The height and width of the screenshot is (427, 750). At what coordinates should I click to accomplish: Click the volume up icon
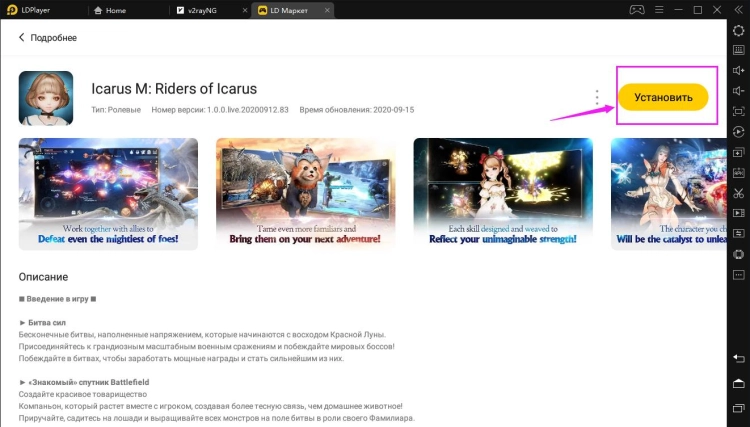pyautogui.click(x=739, y=71)
